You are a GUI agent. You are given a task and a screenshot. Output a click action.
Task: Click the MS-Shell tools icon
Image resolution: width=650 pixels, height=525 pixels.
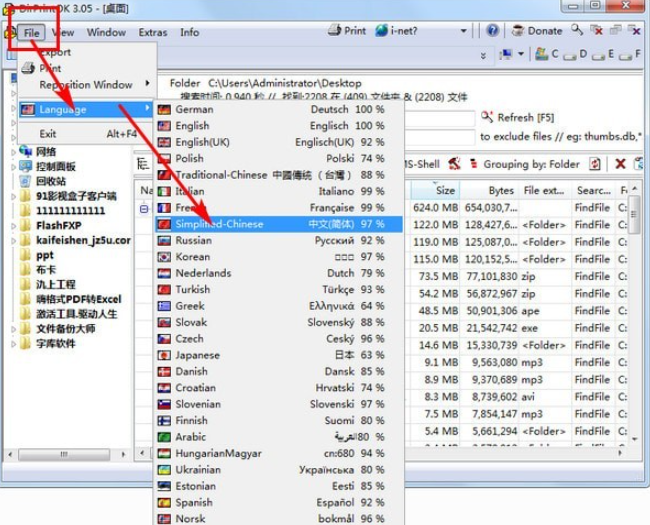coord(454,164)
